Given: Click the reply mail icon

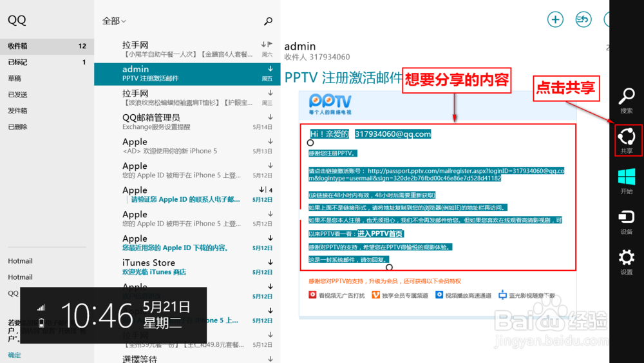Looking at the screenshot, I should click(x=583, y=19).
